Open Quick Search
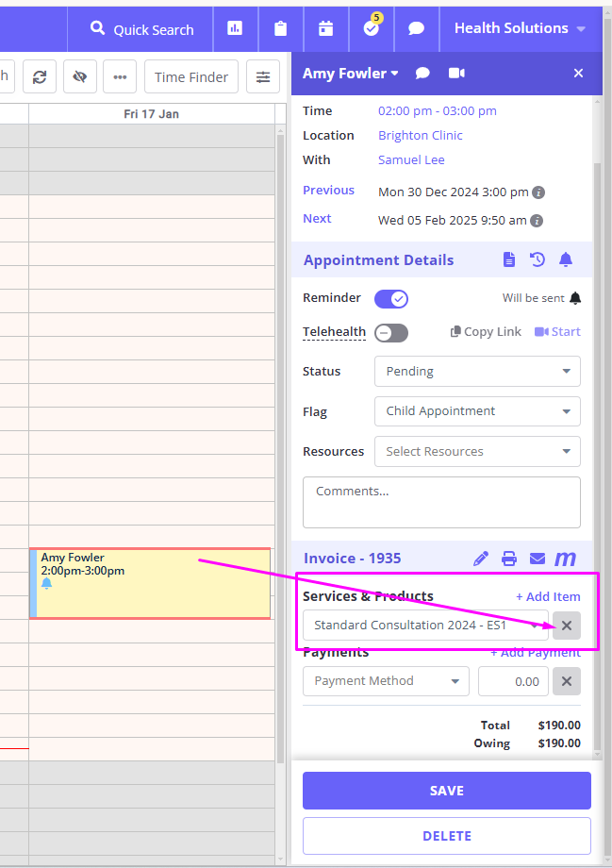Screen dimensions: 612x868 click(x=141, y=29)
